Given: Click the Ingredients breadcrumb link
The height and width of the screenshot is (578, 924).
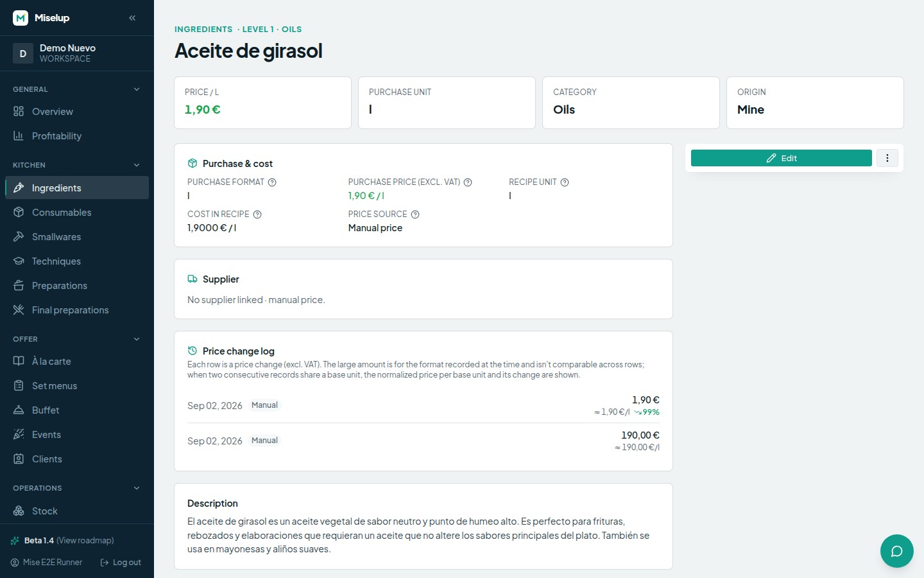Looking at the screenshot, I should pos(203,29).
